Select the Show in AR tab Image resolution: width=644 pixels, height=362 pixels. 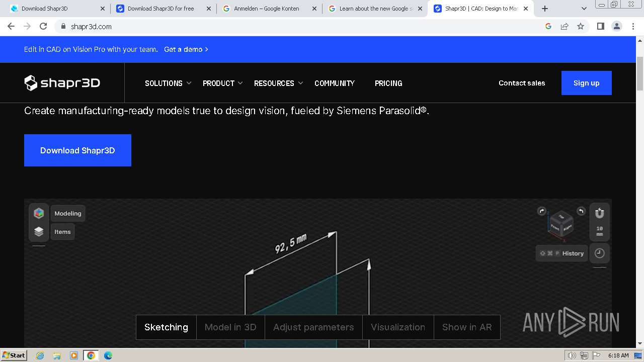tap(467, 327)
